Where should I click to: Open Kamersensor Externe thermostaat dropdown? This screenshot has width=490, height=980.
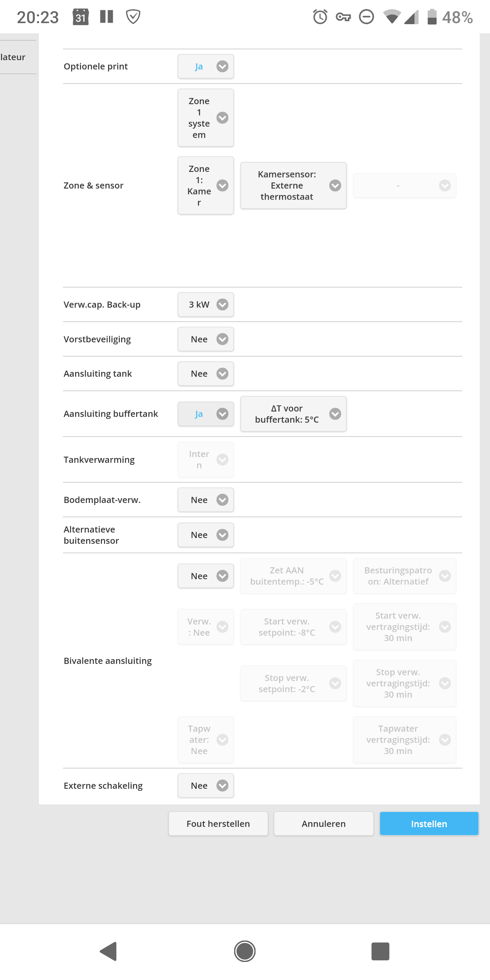pos(293,186)
